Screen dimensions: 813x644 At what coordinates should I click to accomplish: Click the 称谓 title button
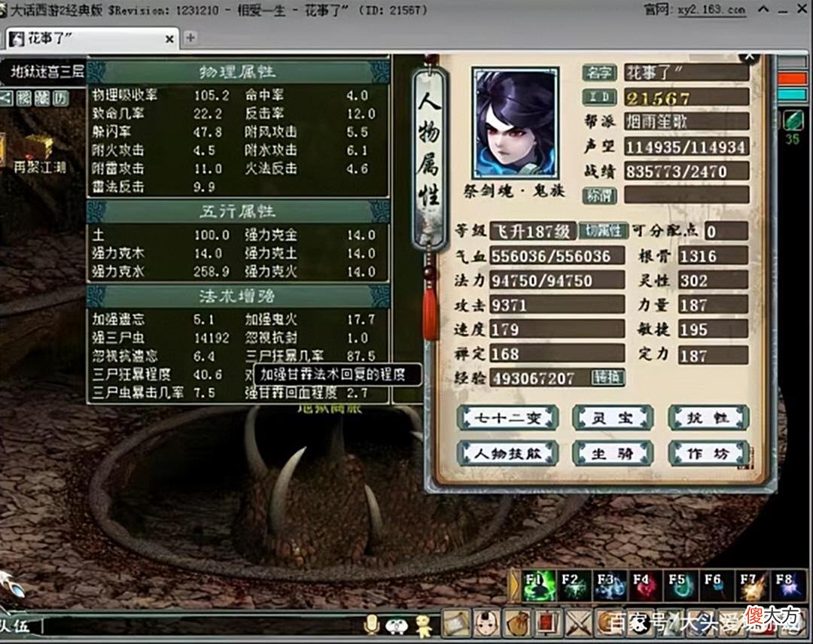pyautogui.click(x=599, y=196)
